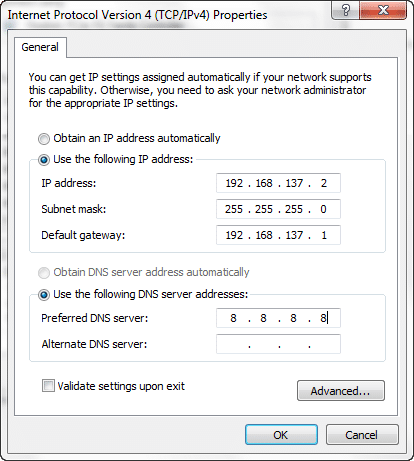
Task: Enable Validate settings upon exit checkbox
Action: [x=48, y=386]
